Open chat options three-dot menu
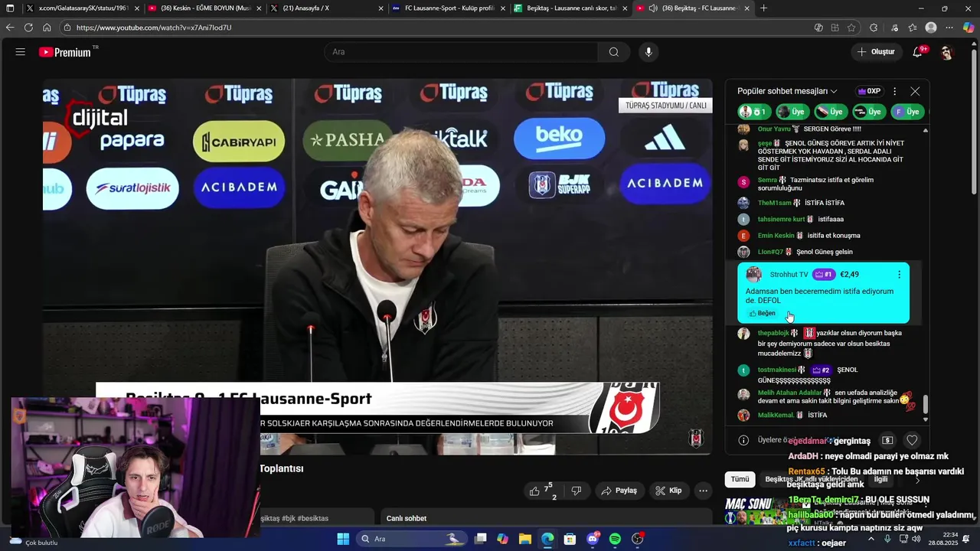 894,91
